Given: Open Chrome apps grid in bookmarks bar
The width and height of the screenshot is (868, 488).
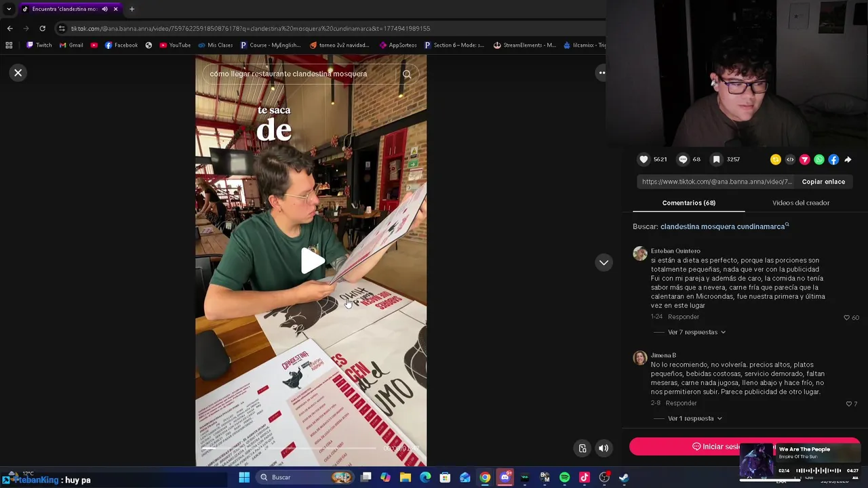Looking at the screenshot, I should click(9, 45).
